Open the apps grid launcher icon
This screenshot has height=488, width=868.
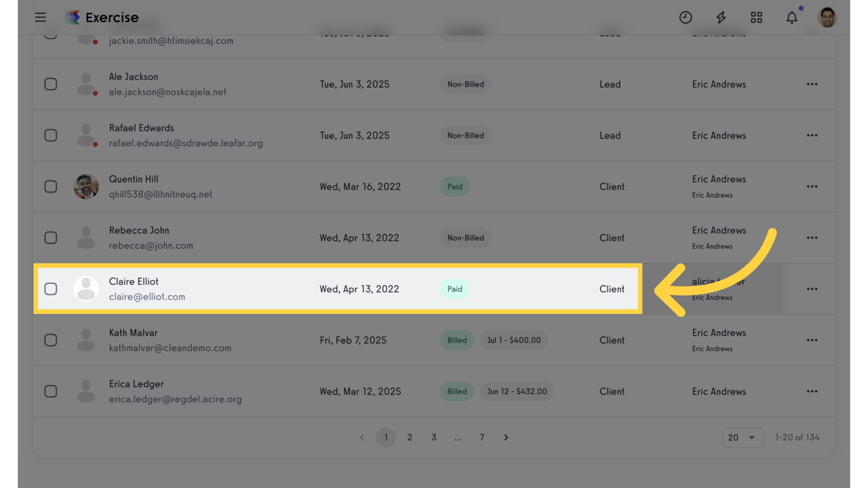point(756,17)
